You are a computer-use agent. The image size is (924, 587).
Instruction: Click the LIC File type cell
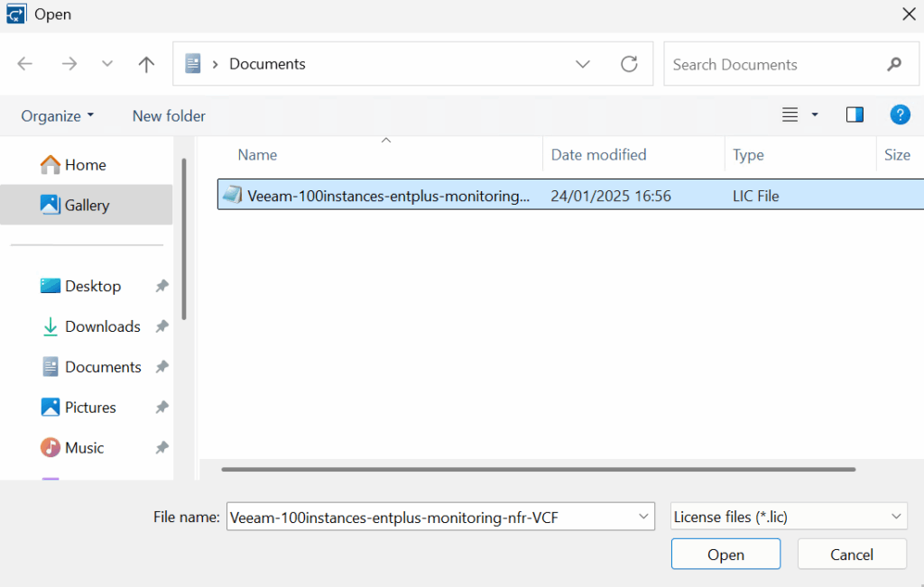pos(755,196)
